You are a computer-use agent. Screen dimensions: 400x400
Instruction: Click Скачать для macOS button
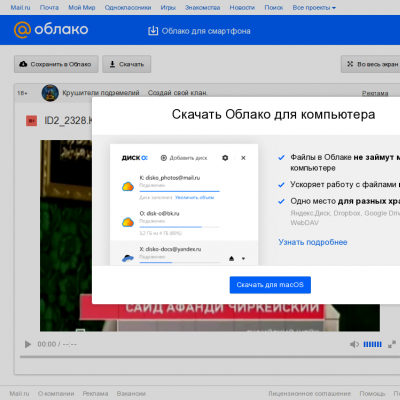click(x=270, y=285)
